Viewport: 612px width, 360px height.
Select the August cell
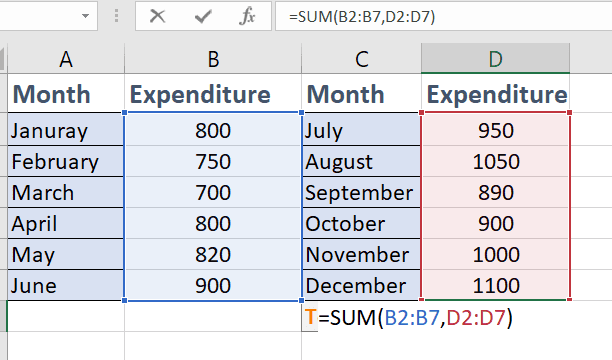click(362, 161)
